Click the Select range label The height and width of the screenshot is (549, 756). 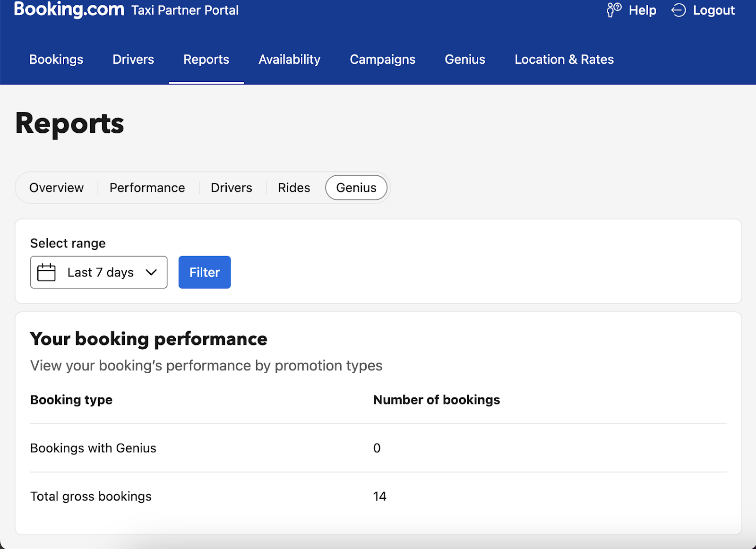(68, 243)
